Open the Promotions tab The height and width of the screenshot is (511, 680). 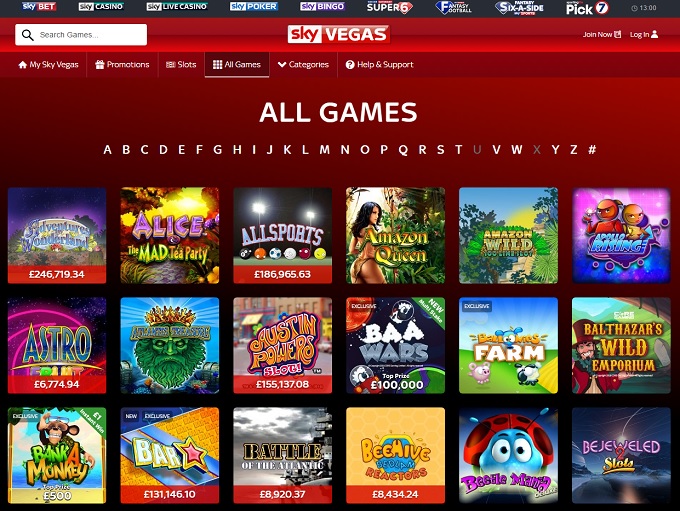(x=122, y=65)
